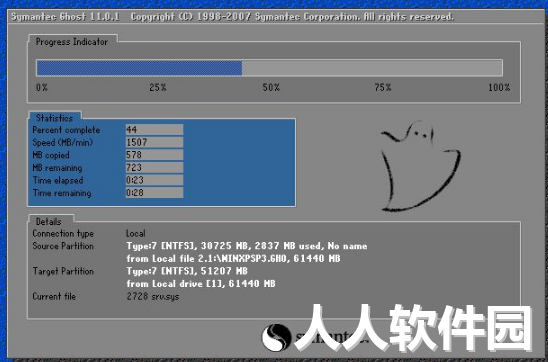This screenshot has width=548, height=362.
Task: Click the source line 'Type:7 [NTFS], 30725 MB'
Action: (247, 246)
